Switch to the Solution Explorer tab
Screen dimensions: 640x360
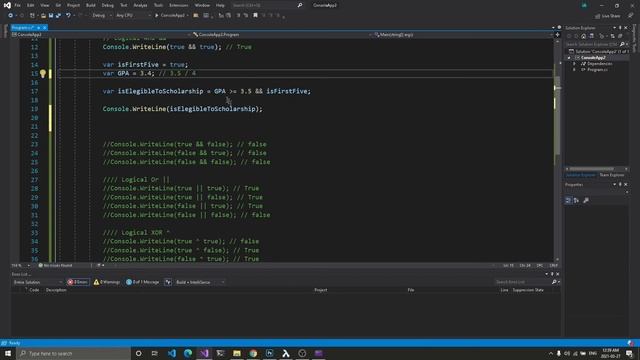(x=580, y=175)
